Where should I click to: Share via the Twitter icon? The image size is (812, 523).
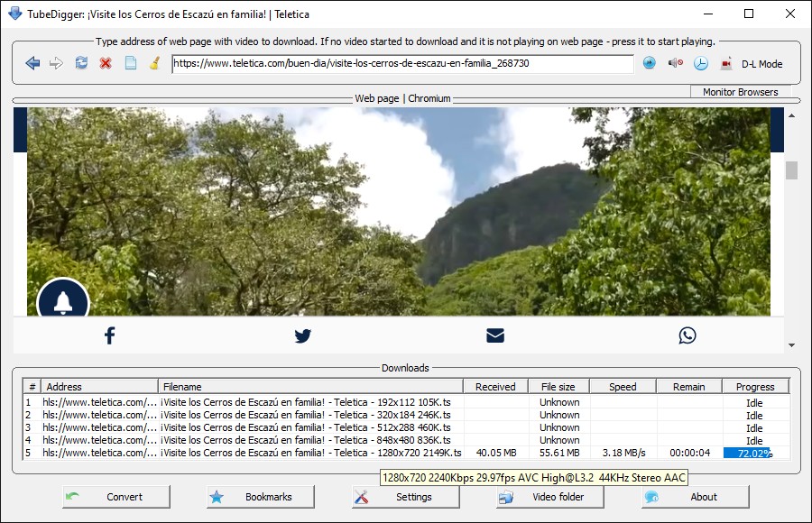tap(302, 335)
